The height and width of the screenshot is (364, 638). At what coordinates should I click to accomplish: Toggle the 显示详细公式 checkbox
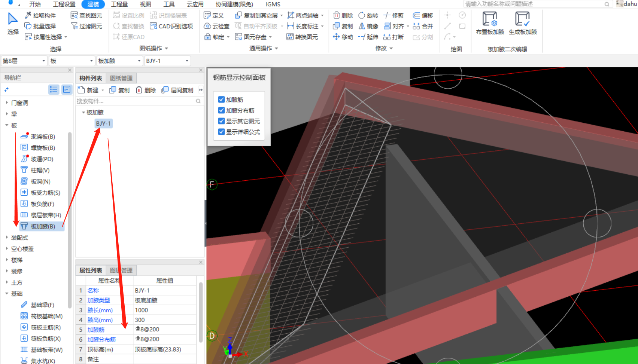221,132
